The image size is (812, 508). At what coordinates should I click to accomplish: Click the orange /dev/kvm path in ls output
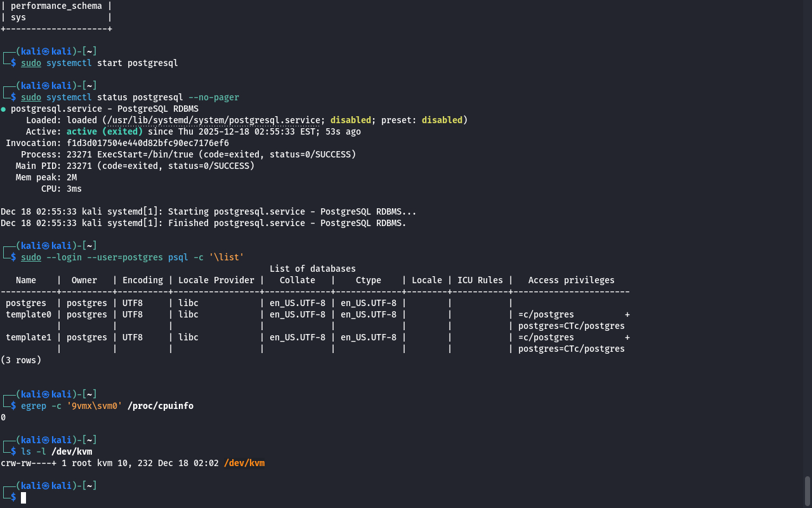click(244, 464)
